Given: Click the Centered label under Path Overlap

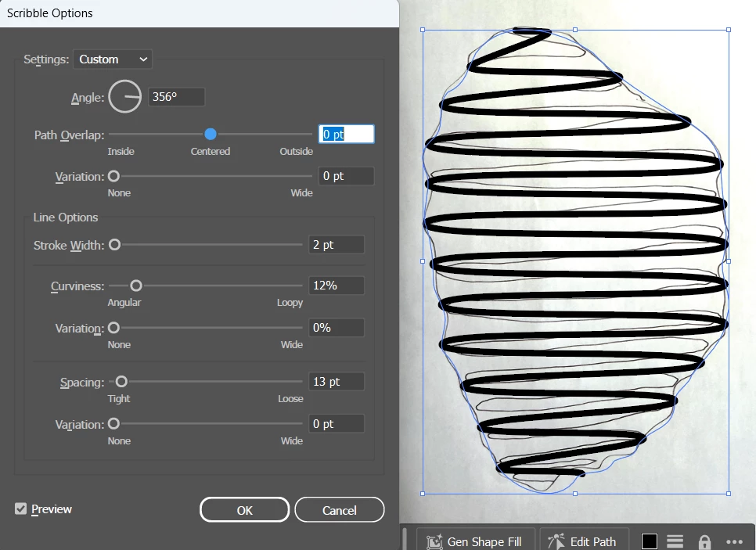Looking at the screenshot, I should tap(211, 151).
